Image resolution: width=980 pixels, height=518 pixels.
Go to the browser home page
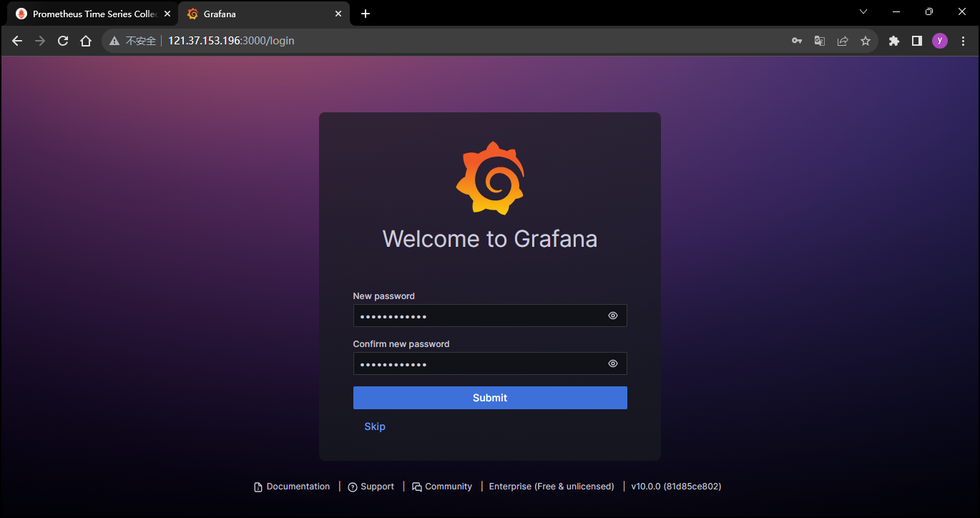coord(86,41)
